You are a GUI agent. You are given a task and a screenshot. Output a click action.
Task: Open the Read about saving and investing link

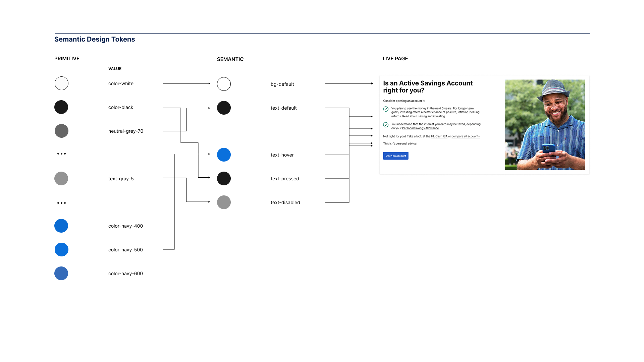(423, 116)
